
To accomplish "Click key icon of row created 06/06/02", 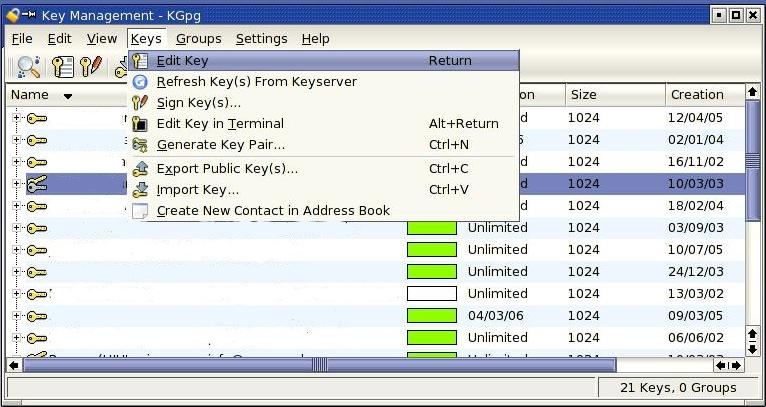I will 37,338.
